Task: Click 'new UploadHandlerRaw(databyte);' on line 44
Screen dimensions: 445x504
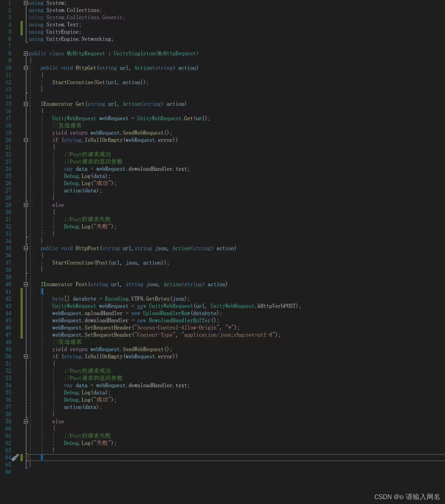Action: [x=177, y=313]
